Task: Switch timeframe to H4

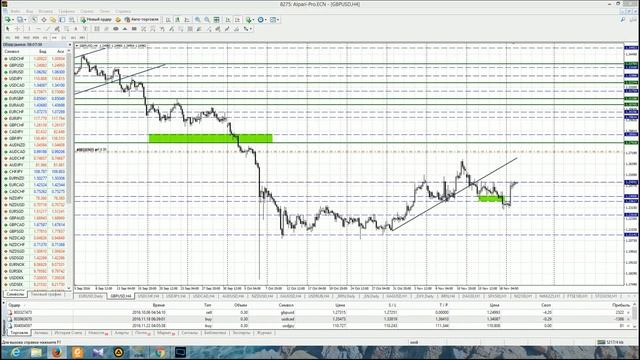Action: [x=54, y=38]
